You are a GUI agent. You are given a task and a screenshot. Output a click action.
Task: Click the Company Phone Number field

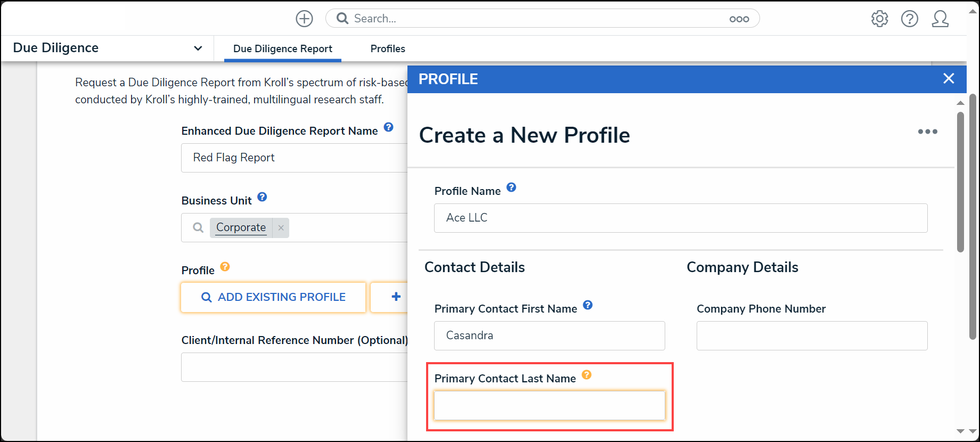pos(812,335)
